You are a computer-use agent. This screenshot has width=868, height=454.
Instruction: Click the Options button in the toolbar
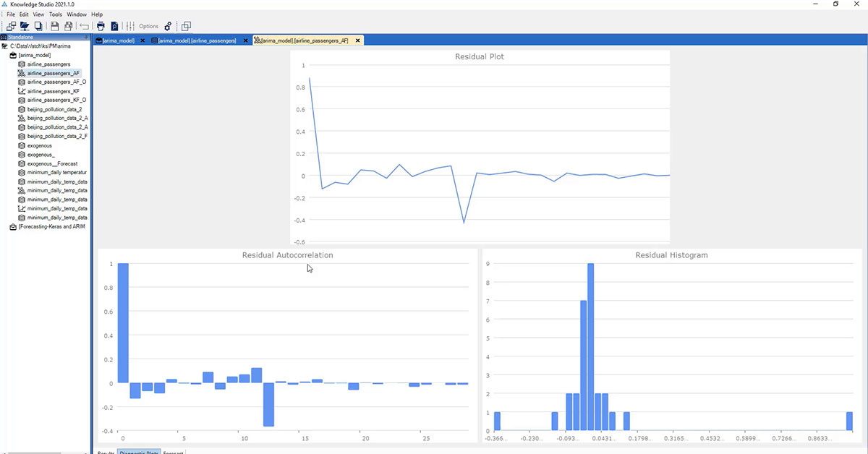[x=148, y=26]
